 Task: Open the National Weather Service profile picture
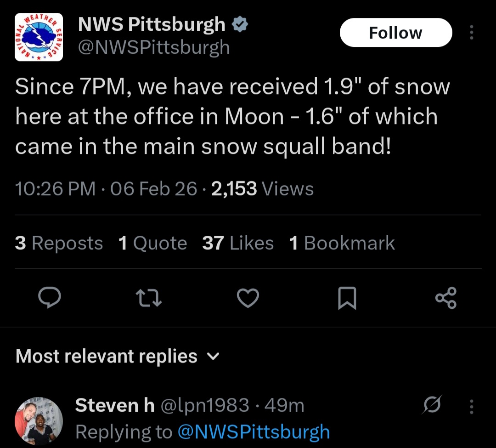[x=39, y=37]
